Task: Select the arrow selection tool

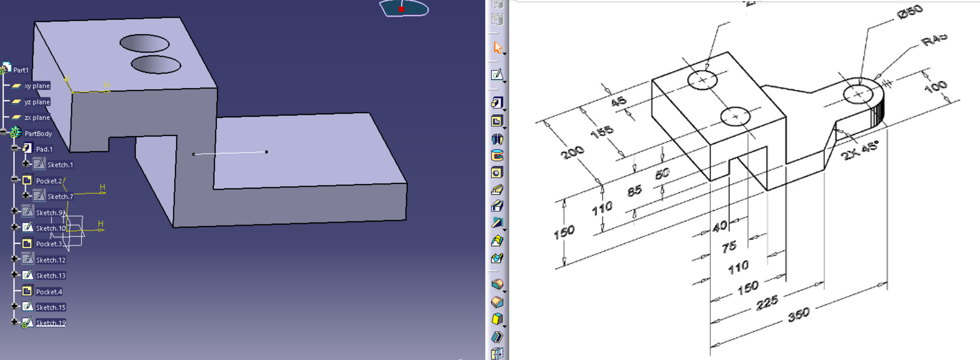Action: 497,47
